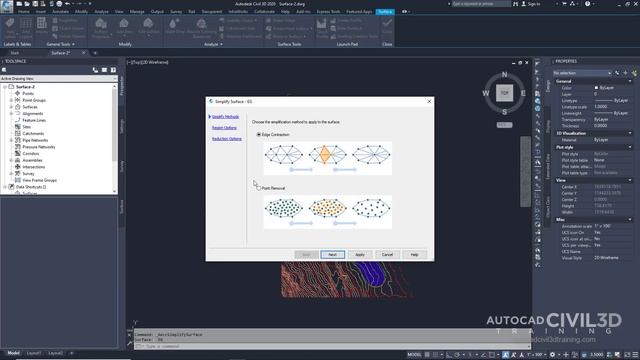Select View Frame Groups in the tree
Screen dimensions: 640x360
tap(39, 180)
